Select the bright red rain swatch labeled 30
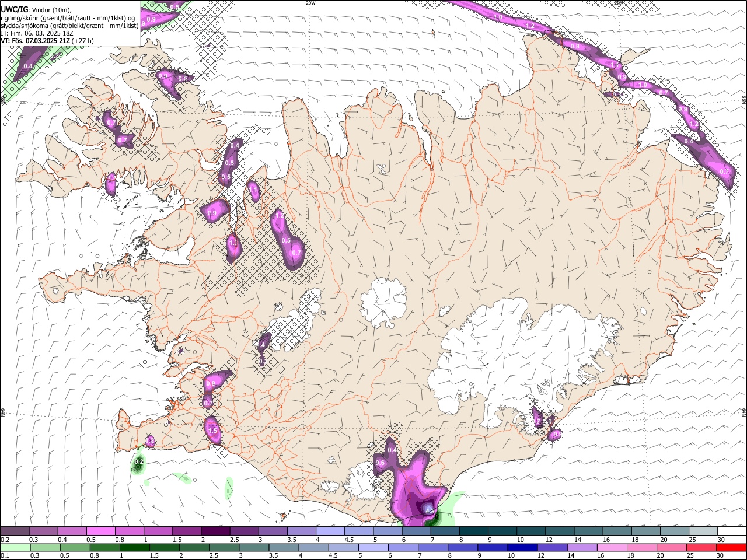This screenshot has height=560, width=747. point(731,547)
